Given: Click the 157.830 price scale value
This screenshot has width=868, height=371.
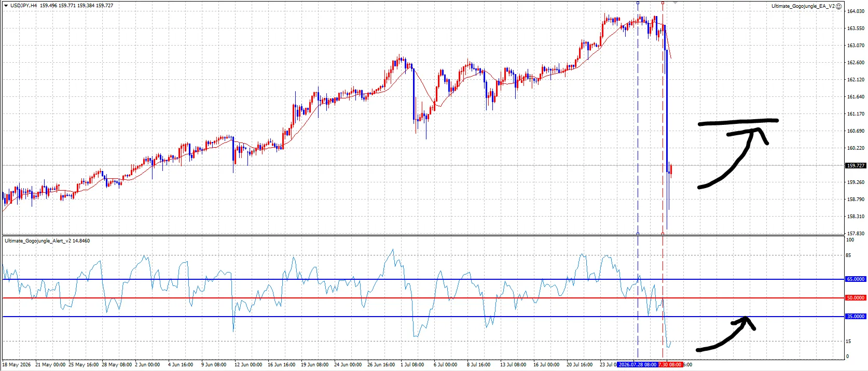Looking at the screenshot, I should coord(856,234).
